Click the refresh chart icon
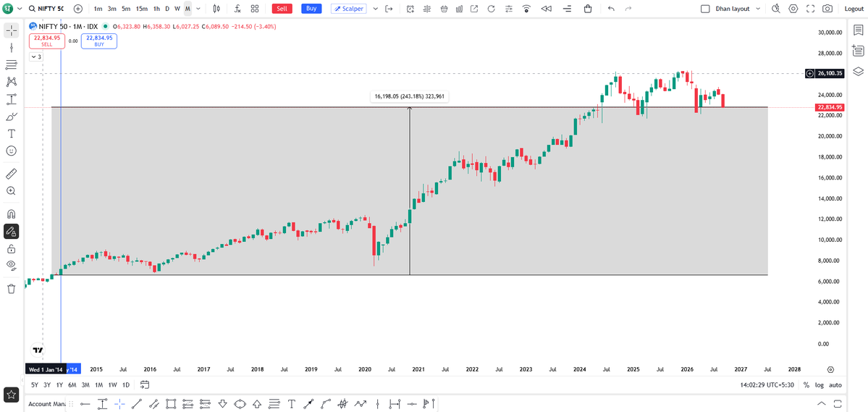This screenshot has width=868, height=412. (x=492, y=9)
